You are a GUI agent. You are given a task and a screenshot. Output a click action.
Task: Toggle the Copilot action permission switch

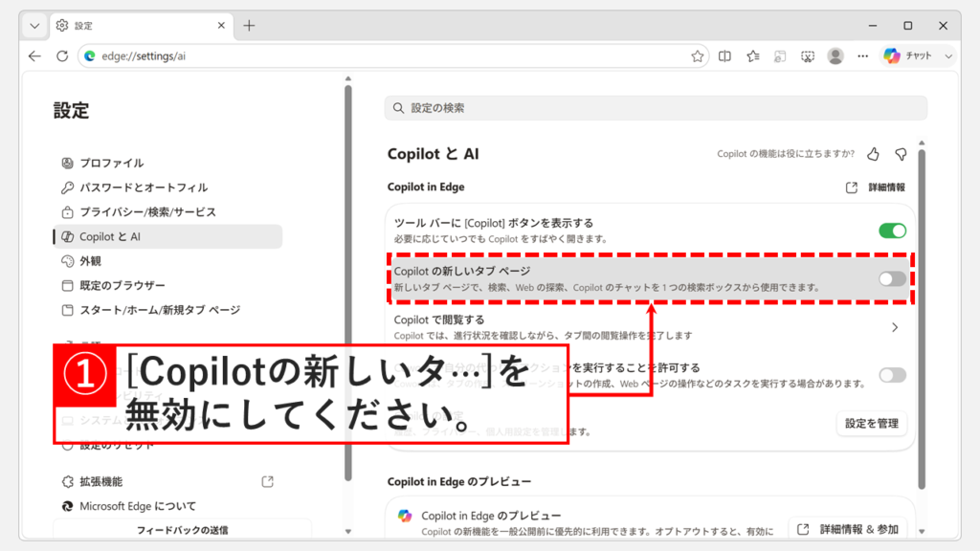[x=892, y=375]
